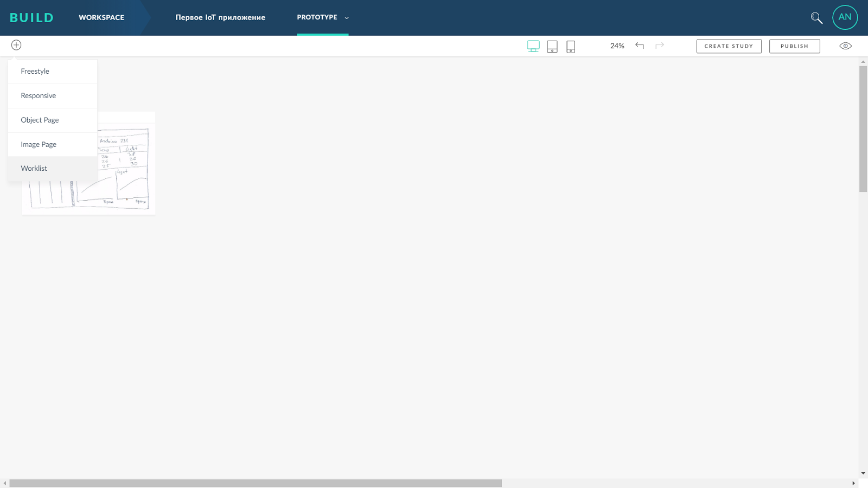Open search with the magnifier icon
The width and height of the screenshot is (868, 488).
point(816,17)
